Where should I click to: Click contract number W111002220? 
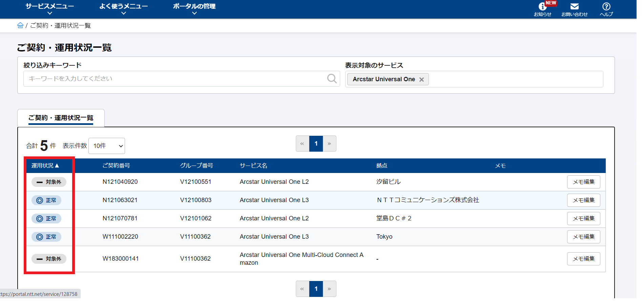click(x=120, y=237)
